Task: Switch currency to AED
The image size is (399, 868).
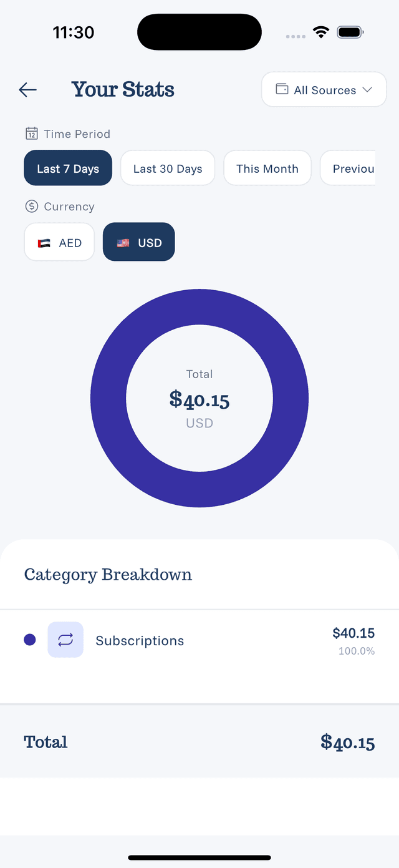Action: click(x=59, y=242)
